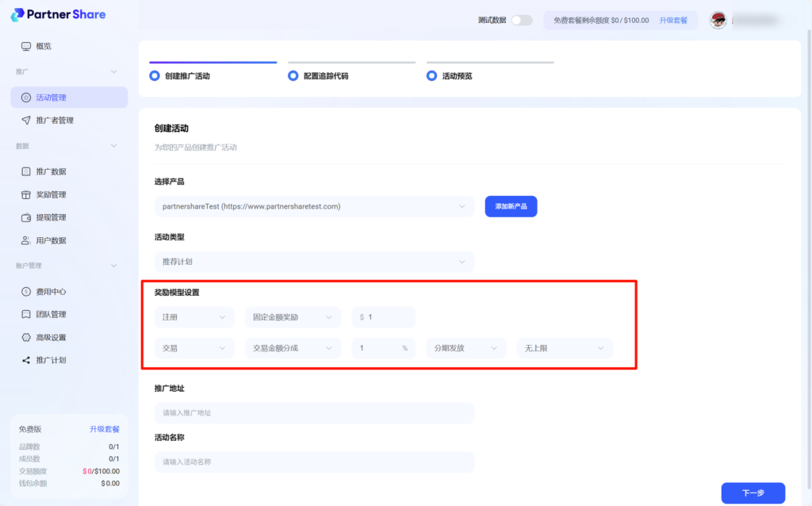
Task: Select the 创建推广活动 step radio indicator
Action: (155, 76)
